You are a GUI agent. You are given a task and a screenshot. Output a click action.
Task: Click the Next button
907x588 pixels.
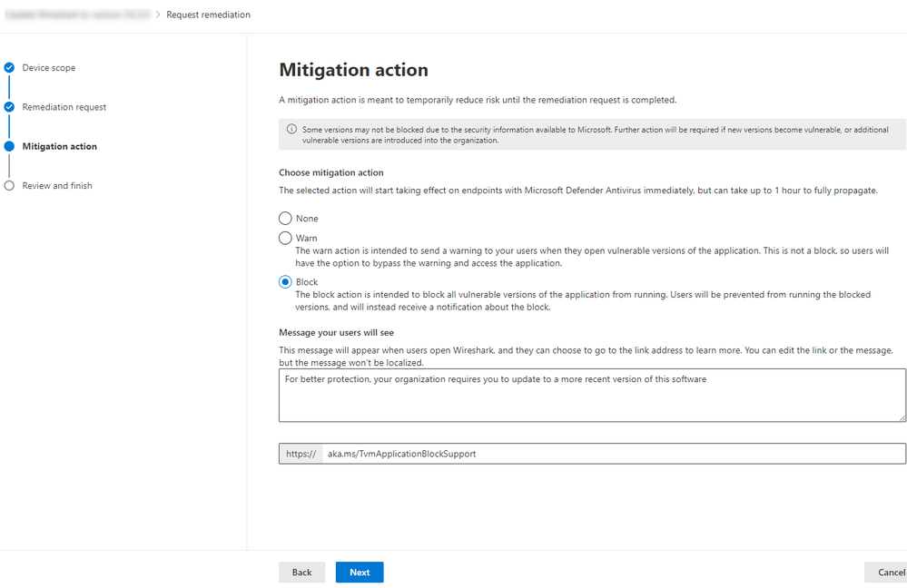[360, 573]
